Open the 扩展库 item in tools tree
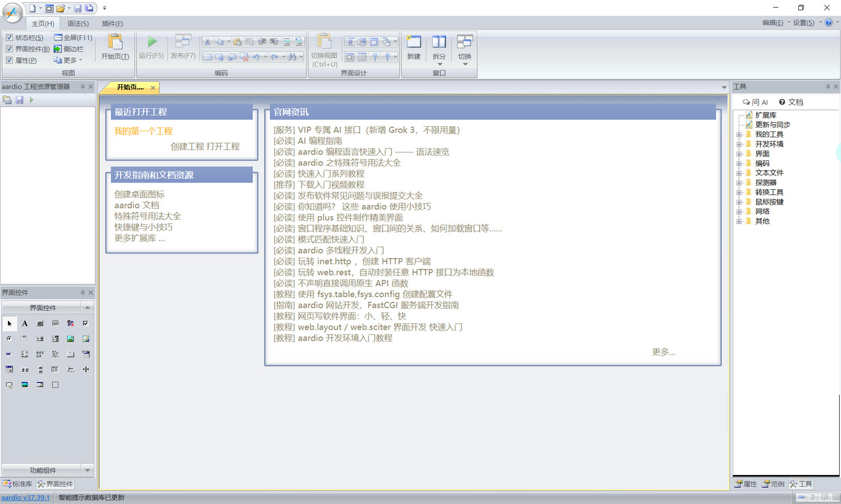841x504 pixels. tap(765, 115)
